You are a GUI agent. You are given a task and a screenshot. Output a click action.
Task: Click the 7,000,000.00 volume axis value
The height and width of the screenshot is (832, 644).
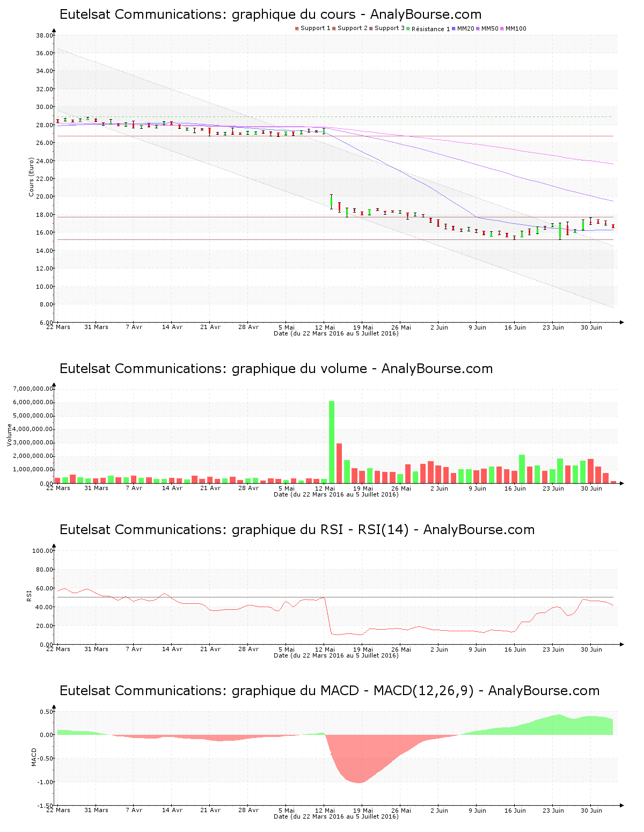point(33,389)
